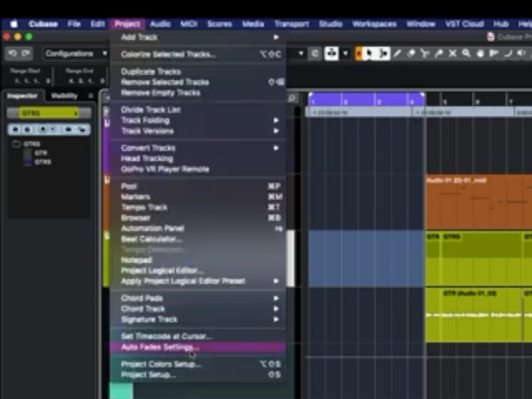Select the Glue tool
The width and height of the screenshot is (532, 399).
pos(438,54)
